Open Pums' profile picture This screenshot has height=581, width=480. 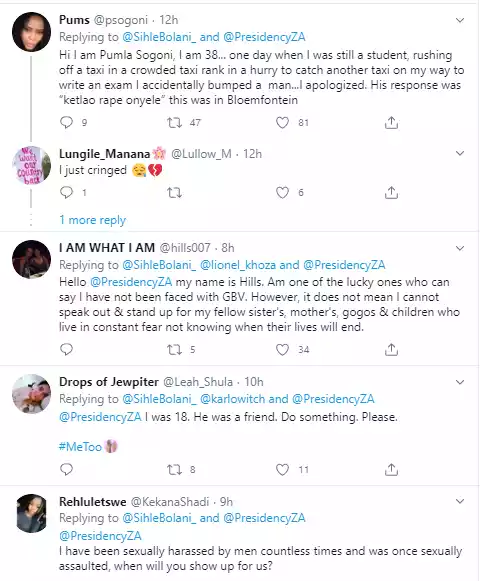32,32
